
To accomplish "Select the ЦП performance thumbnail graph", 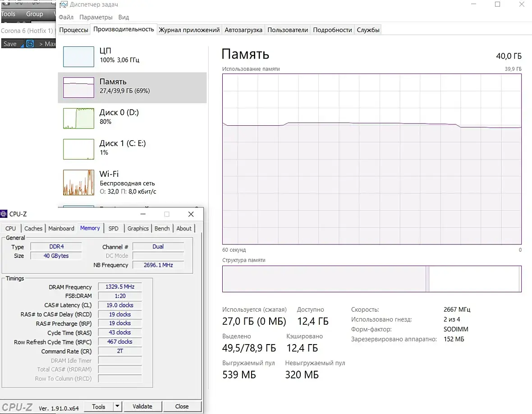I will click(x=78, y=57).
